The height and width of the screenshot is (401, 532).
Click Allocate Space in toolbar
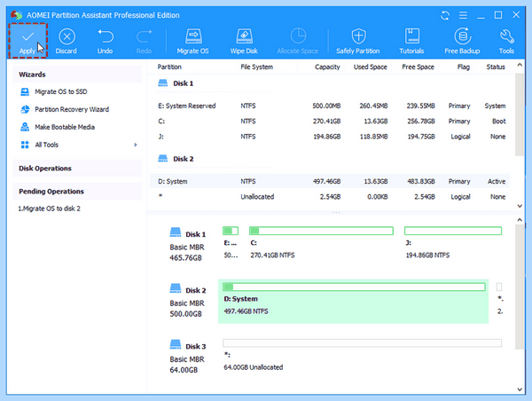coord(298,42)
